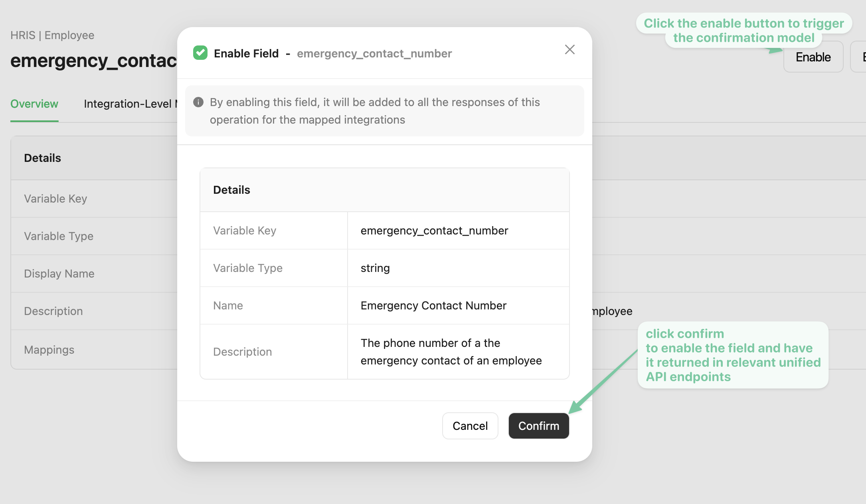Click the HRIS | Employee breadcrumb
866x504 pixels.
[52, 35]
